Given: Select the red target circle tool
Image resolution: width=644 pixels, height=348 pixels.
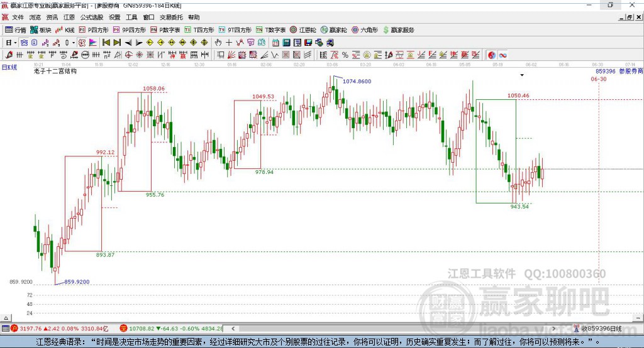Looking at the screenshot, I should (x=128, y=55).
